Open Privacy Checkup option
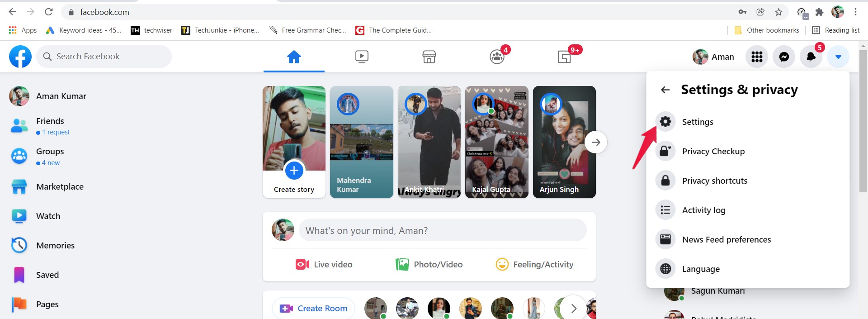868x319 pixels. (x=748, y=151)
